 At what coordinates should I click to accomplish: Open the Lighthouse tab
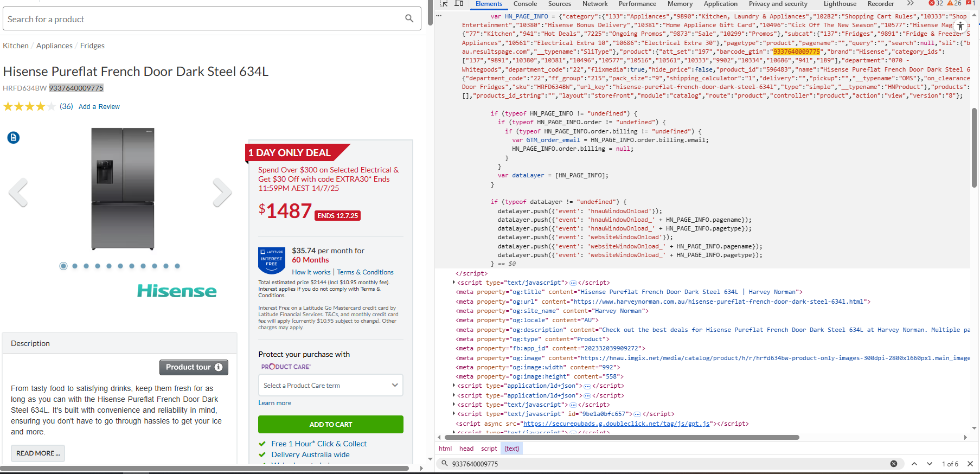tap(840, 4)
